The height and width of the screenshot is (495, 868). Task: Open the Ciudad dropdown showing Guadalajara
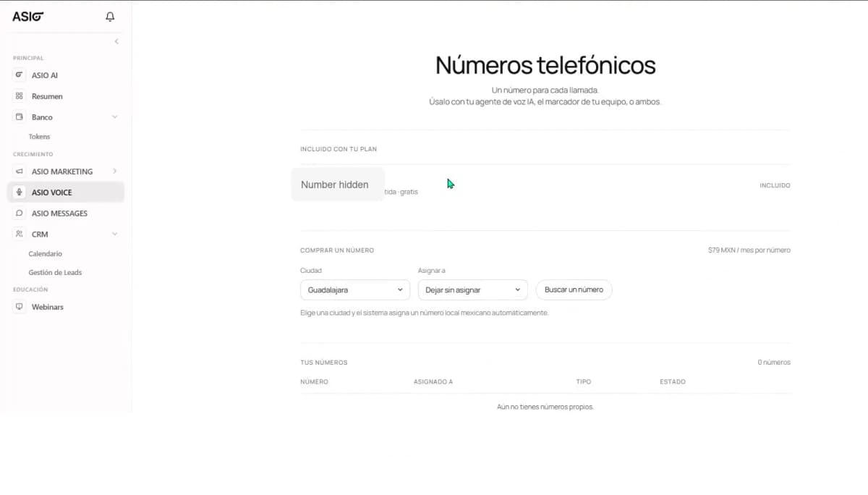[355, 289]
